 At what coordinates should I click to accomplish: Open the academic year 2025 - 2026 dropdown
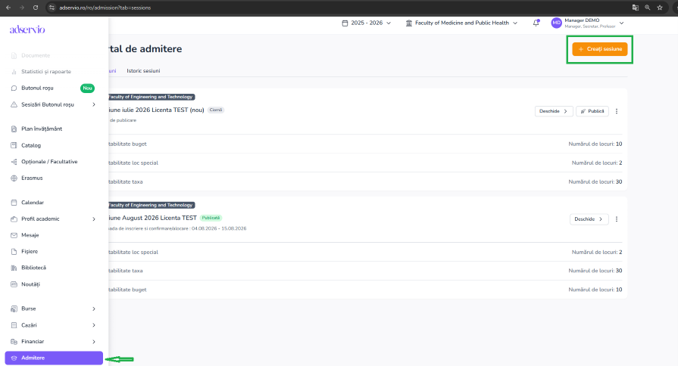[x=366, y=23]
